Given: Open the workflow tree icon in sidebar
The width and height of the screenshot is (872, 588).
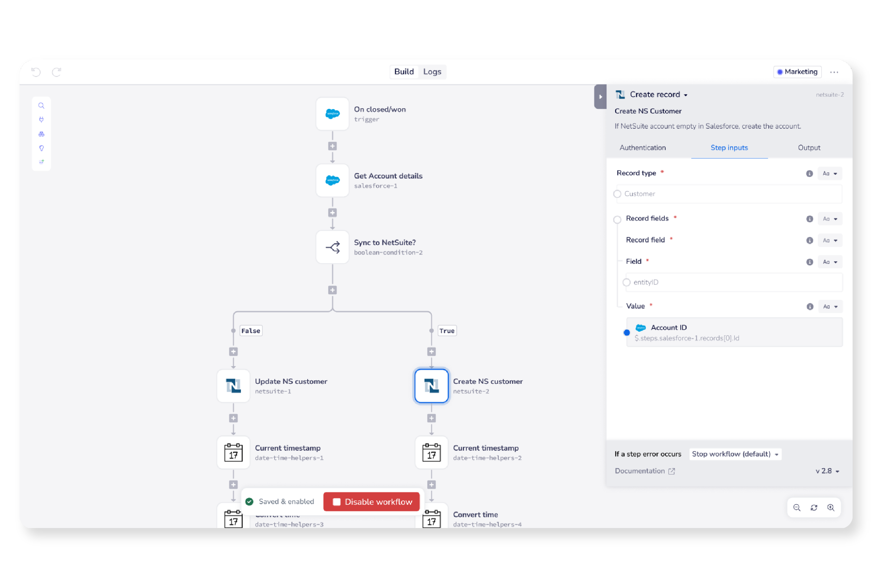Looking at the screenshot, I should (41, 134).
